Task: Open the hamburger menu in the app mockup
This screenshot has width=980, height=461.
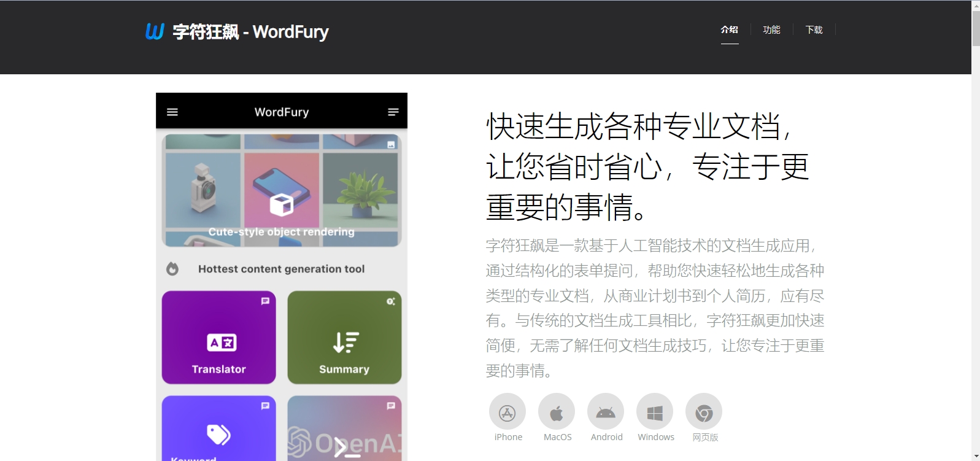Action: click(x=172, y=112)
